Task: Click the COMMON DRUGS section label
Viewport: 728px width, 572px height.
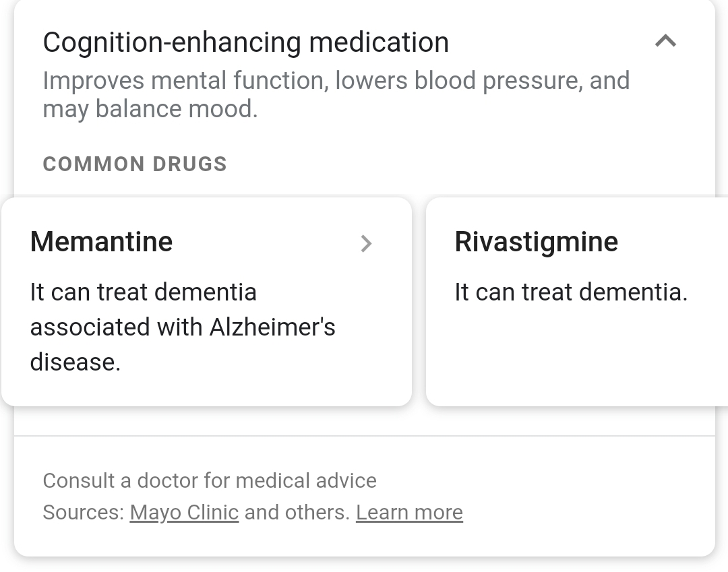Action: tap(135, 164)
